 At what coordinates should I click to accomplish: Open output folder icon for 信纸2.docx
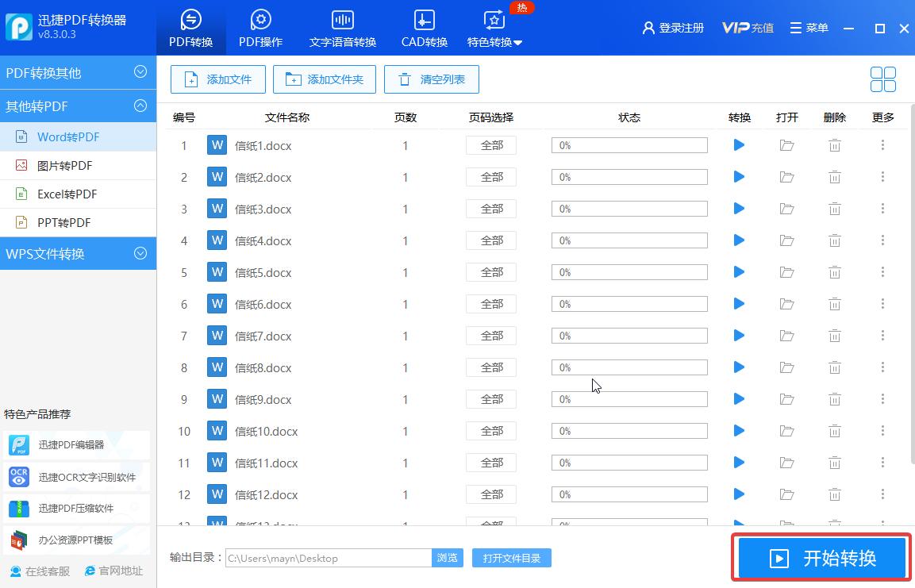click(x=786, y=177)
